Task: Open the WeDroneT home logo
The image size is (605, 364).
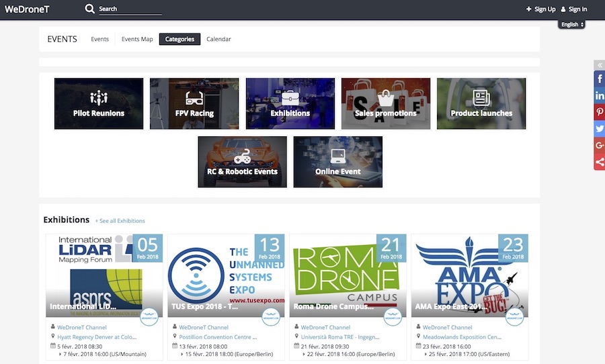Action: point(27,9)
